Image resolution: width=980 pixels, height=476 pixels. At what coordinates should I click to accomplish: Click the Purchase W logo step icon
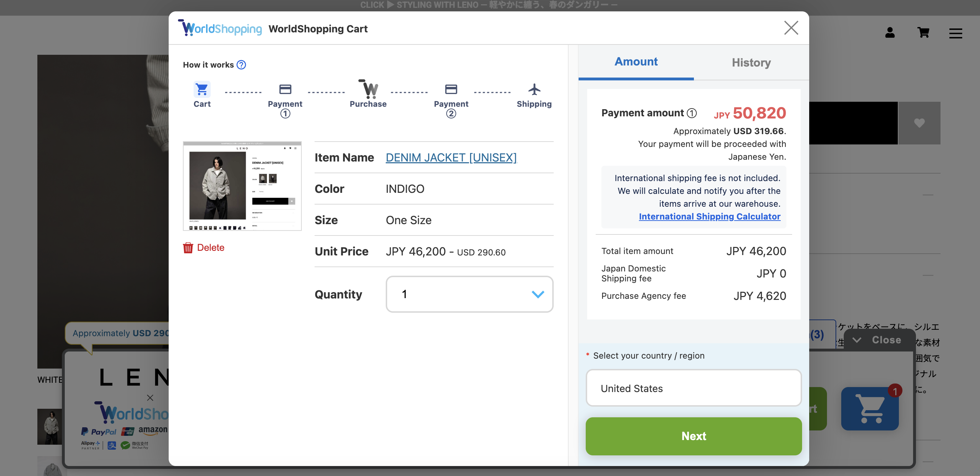368,89
